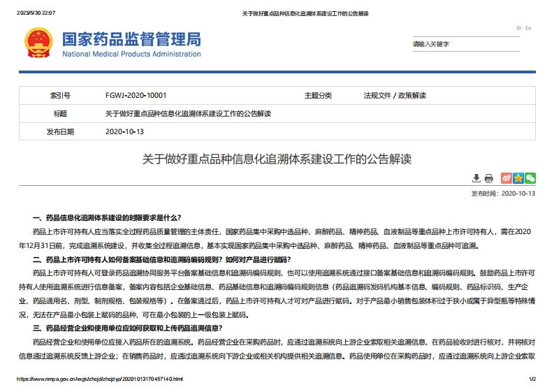Click the large centered article headline
The image size is (554, 392).
(x=277, y=160)
